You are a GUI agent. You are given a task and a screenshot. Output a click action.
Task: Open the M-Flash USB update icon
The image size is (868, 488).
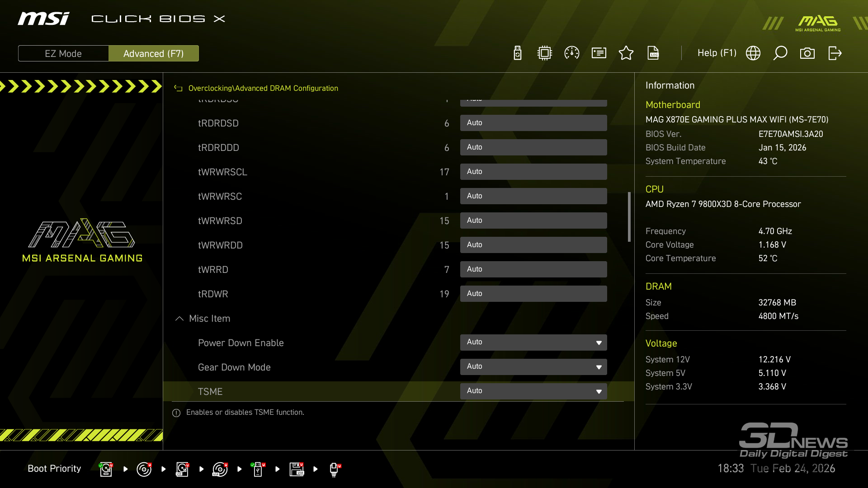click(518, 53)
